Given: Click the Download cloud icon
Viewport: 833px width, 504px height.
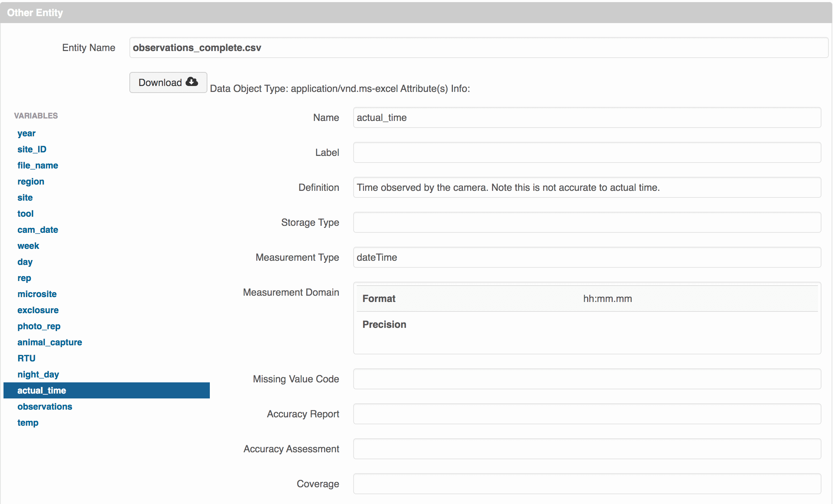Looking at the screenshot, I should (192, 82).
